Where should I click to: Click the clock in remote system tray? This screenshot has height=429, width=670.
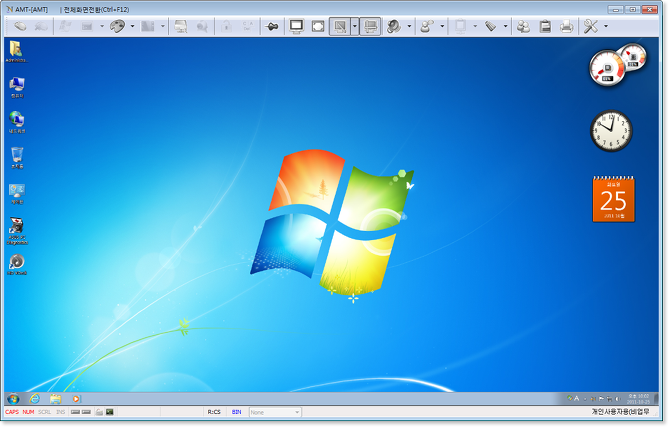(x=638, y=399)
